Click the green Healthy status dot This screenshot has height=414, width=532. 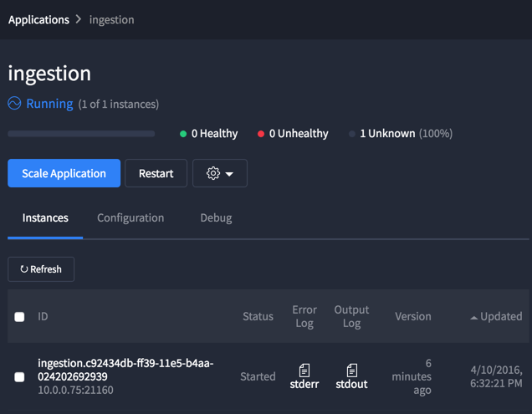tap(183, 134)
